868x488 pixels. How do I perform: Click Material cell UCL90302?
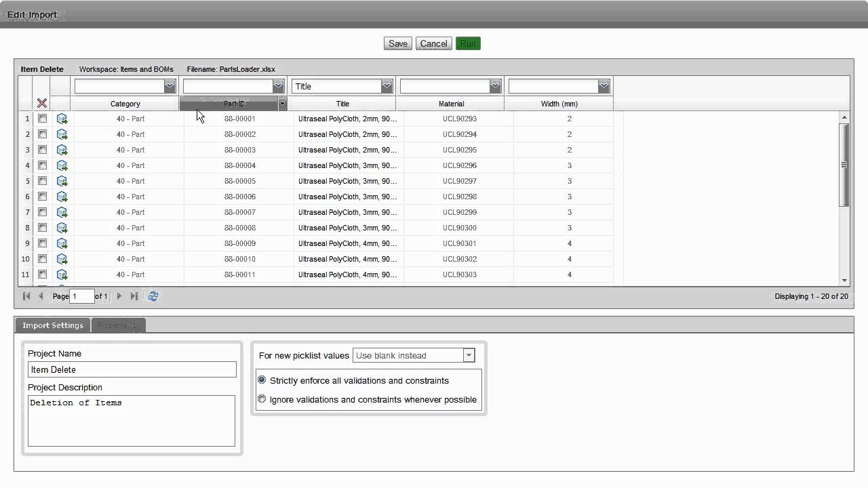[x=460, y=259]
